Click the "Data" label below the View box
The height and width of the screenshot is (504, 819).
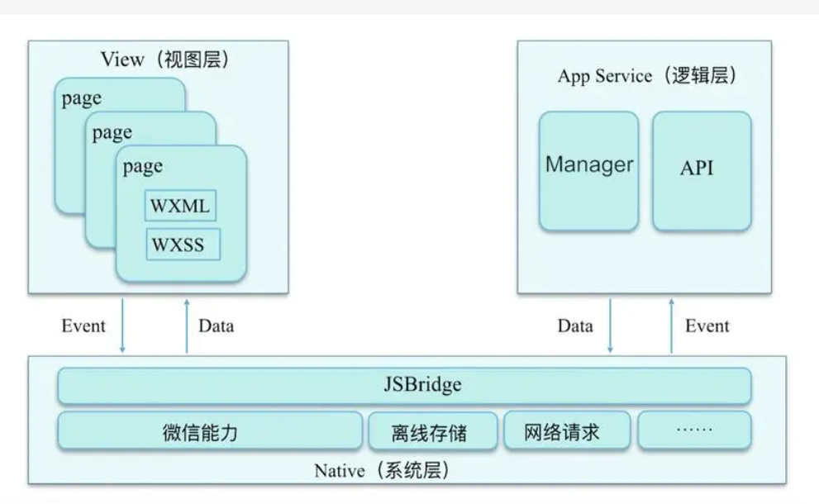216,326
